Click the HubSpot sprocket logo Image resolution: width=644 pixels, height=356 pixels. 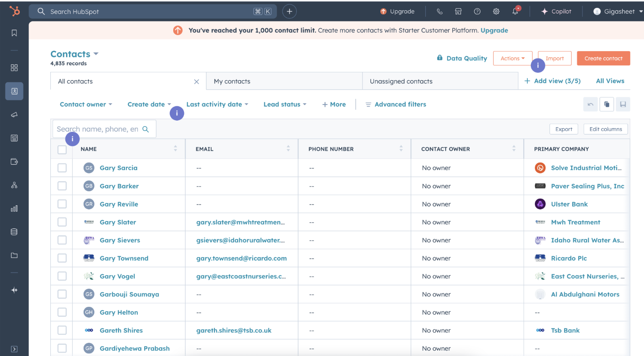coord(14,11)
